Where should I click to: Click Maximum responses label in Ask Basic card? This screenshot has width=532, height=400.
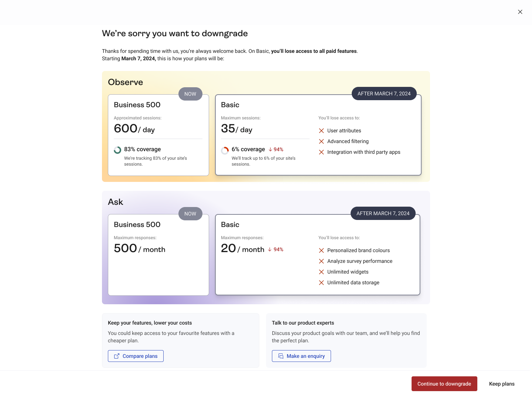point(242,238)
